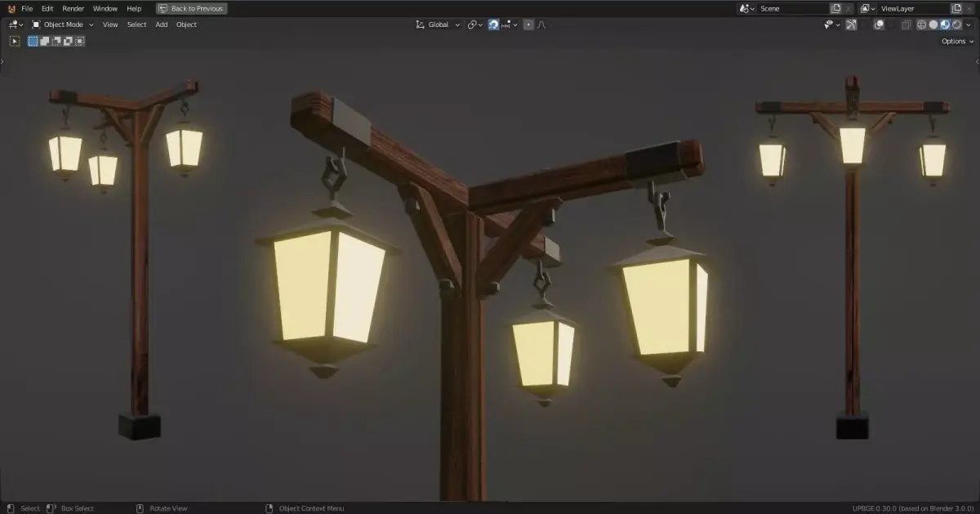Choose Extend selection mode icon

[45, 41]
